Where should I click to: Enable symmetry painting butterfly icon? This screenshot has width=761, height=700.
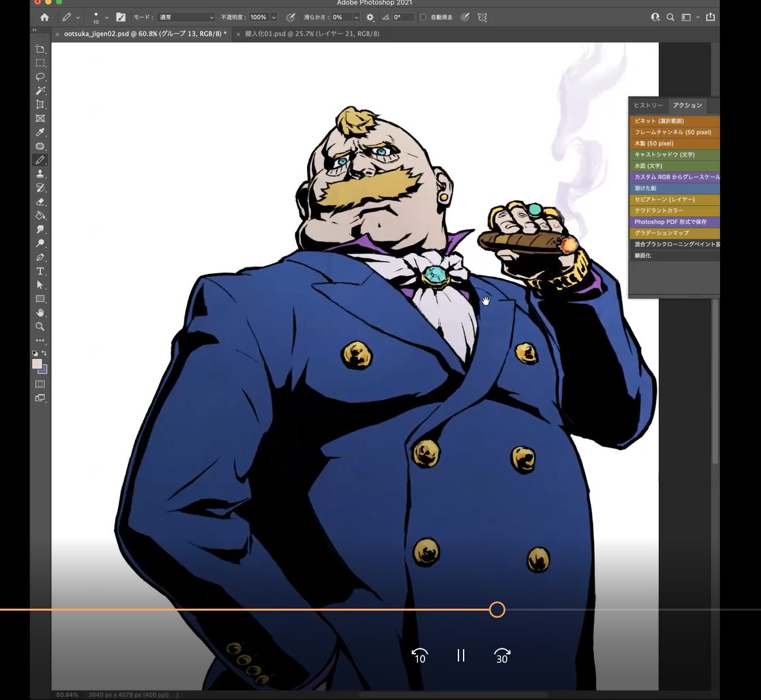coord(482,17)
